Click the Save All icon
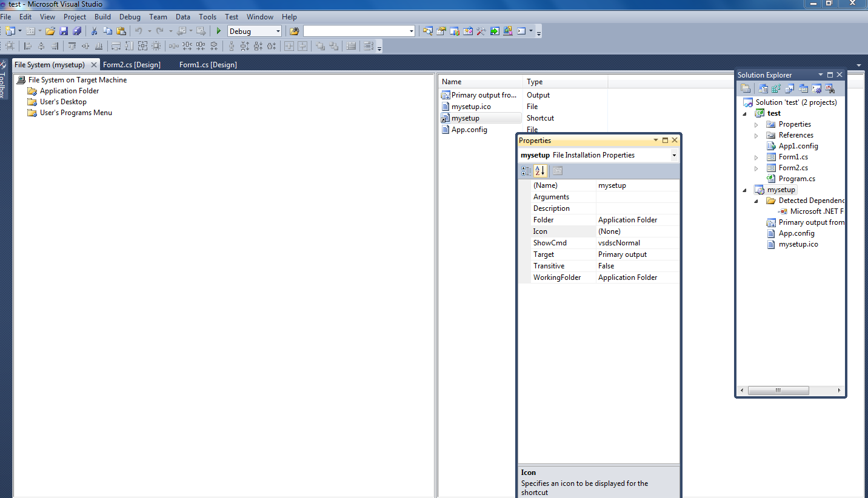 (x=77, y=31)
